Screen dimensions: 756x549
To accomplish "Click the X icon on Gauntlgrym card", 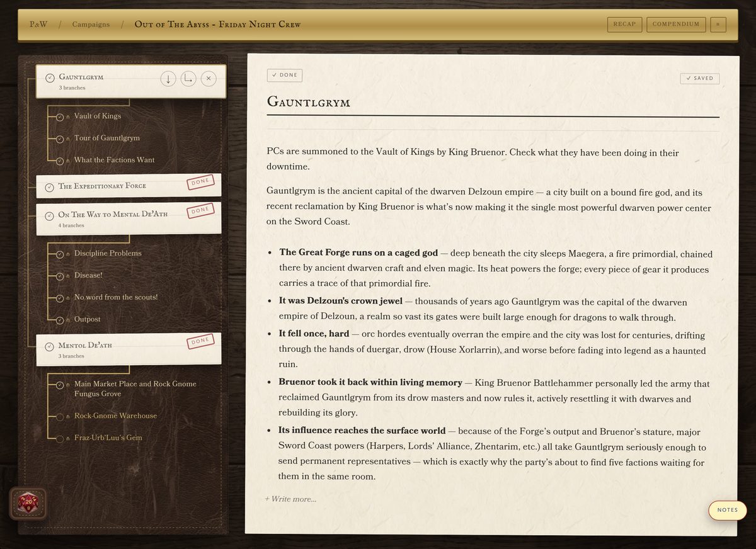I will [x=209, y=79].
